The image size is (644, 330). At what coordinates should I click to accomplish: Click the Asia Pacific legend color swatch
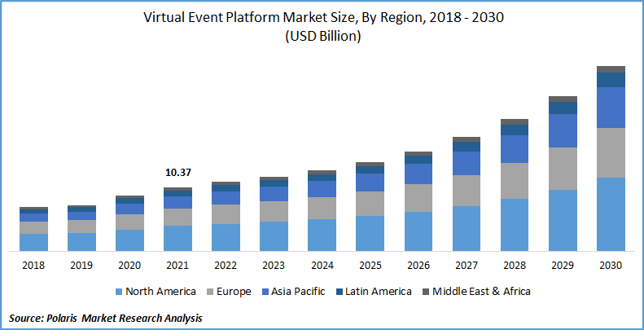pyautogui.click(x=265, y=292)
